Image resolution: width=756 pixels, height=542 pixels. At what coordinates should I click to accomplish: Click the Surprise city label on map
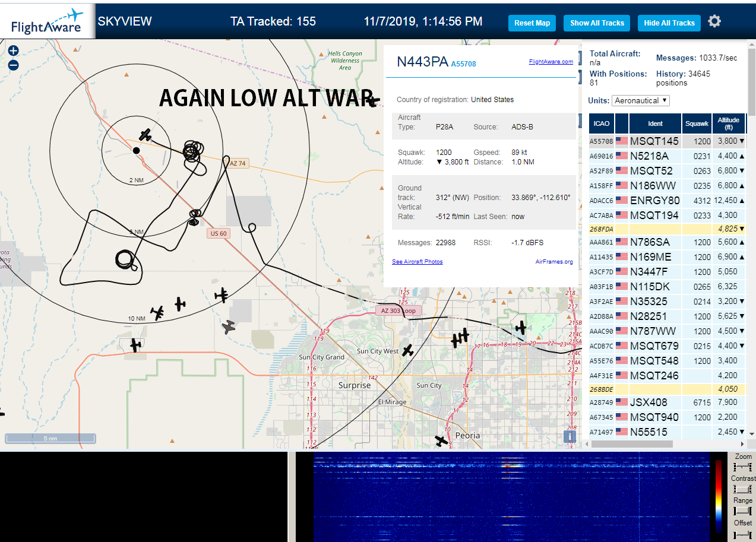coord(355,385)
